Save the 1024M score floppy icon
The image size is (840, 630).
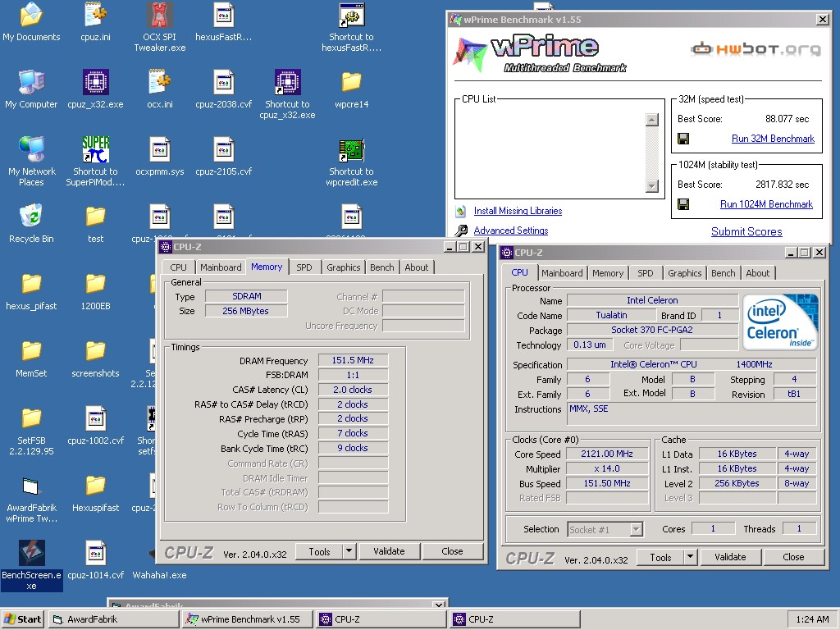[683, 204]
